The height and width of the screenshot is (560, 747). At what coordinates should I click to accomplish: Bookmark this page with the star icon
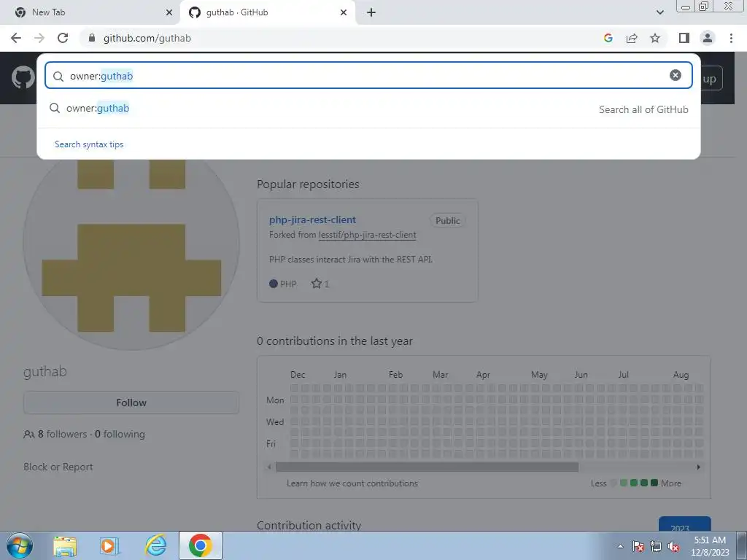pos(655,38)
